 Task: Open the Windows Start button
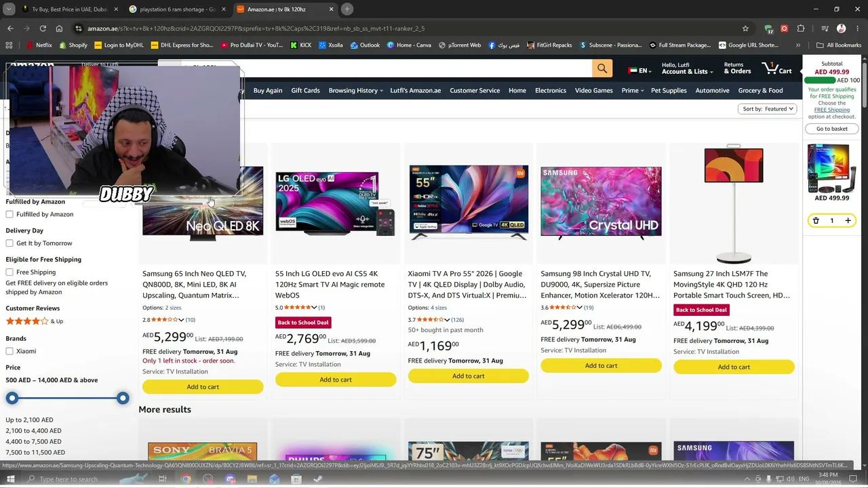[10, 479]
